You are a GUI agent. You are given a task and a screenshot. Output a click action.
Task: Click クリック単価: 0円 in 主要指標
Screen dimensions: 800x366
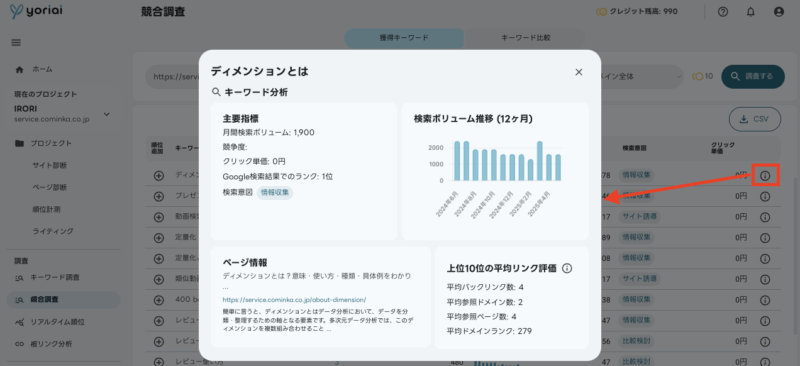[x=254, y=162]
